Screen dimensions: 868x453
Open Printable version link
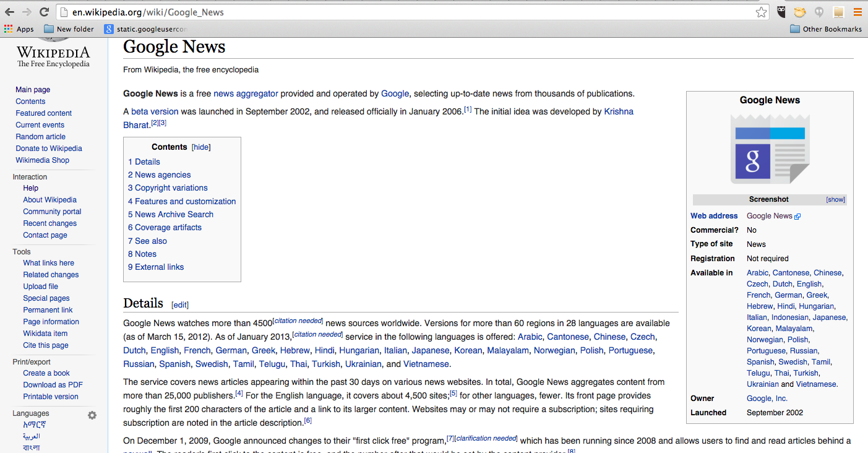pos(51,397)
